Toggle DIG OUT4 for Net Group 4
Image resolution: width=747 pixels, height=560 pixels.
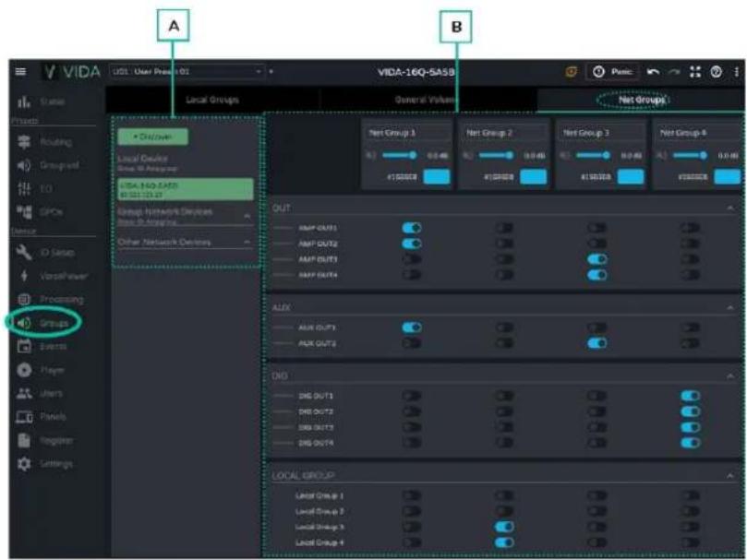click(x=691, y=443)
